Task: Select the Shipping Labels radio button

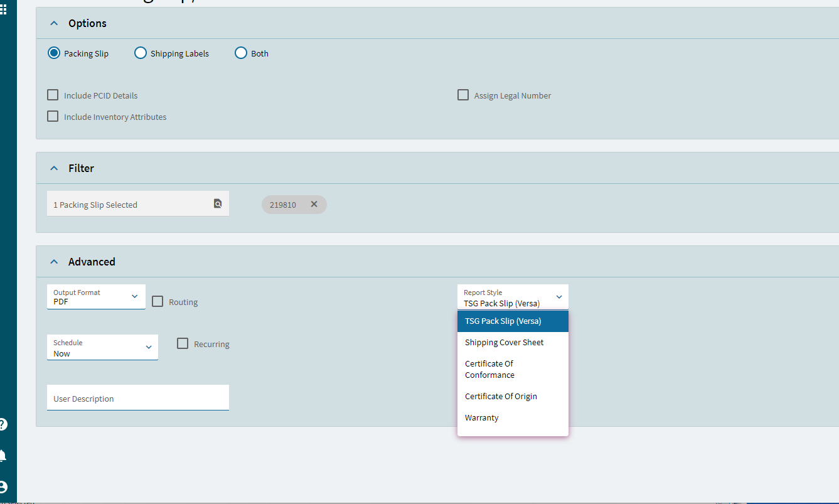Action: [141, 53]
